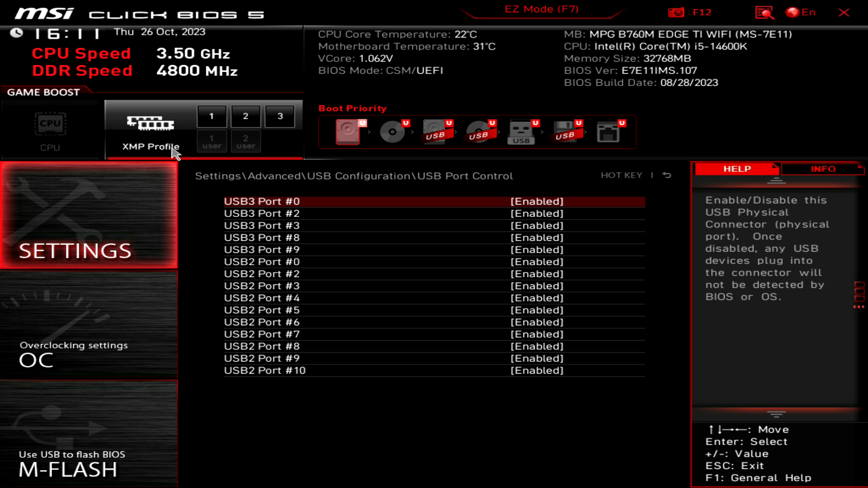Switch to EZ Mode (F7)
Viewport: 868px width, 488px height.
click(x=541, y=9)
